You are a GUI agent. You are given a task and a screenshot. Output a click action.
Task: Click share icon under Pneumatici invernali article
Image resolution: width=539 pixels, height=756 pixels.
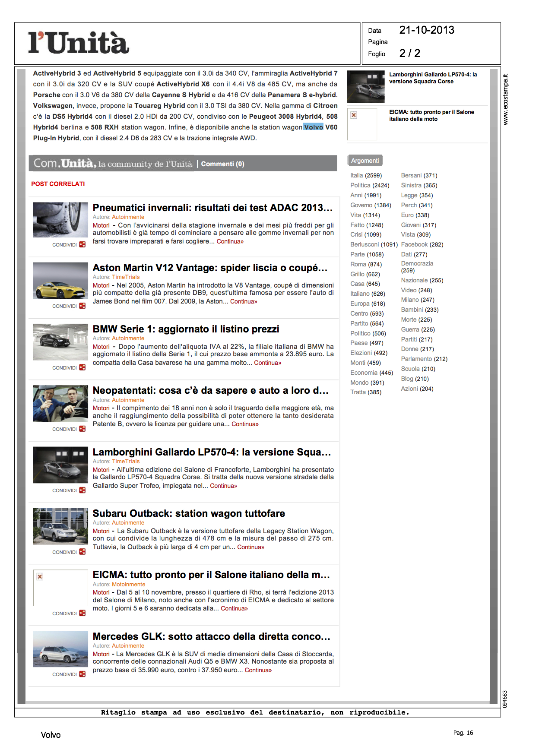[x=82, y=244]
